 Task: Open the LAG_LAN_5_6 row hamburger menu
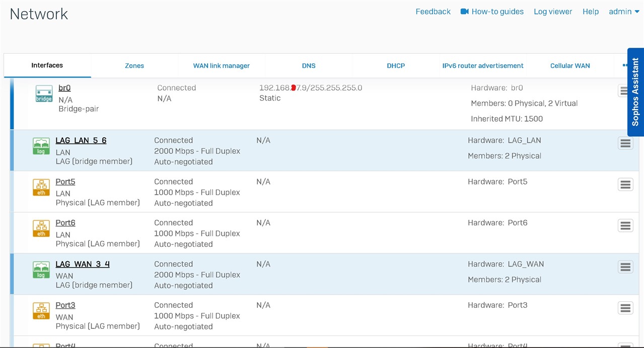(625, 143)
